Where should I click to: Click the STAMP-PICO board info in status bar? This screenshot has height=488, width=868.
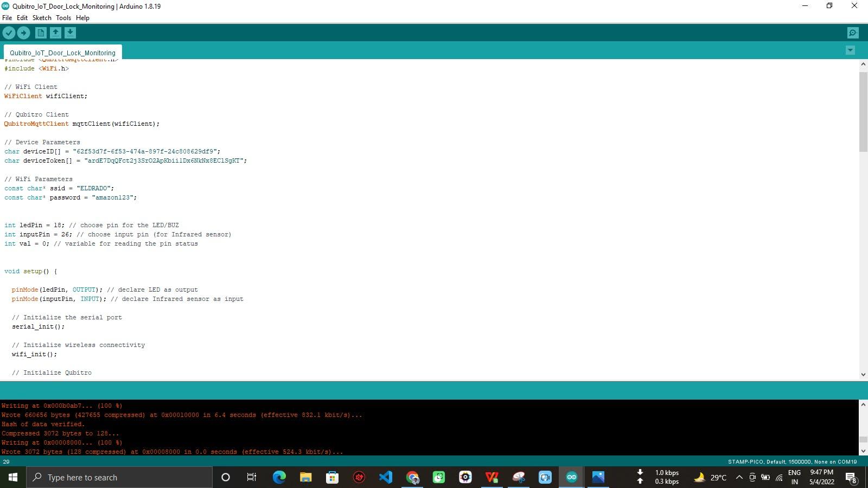pos(792,462)
